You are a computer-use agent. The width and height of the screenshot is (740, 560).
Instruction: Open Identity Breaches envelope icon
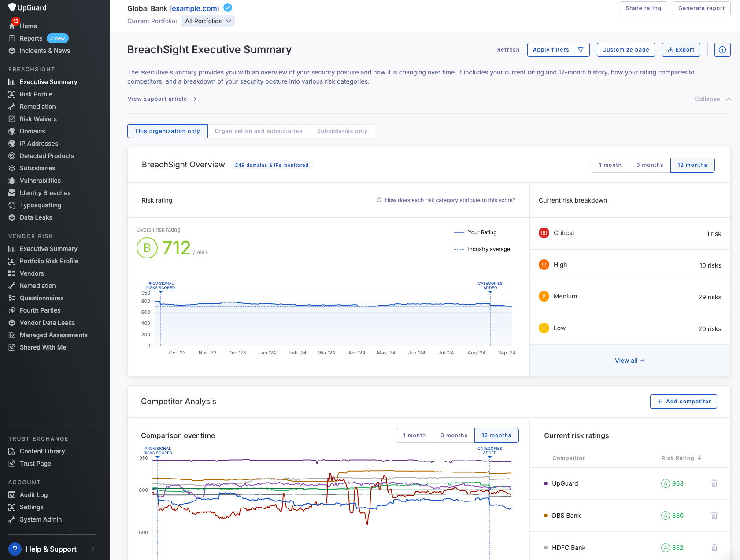point(12,193)
